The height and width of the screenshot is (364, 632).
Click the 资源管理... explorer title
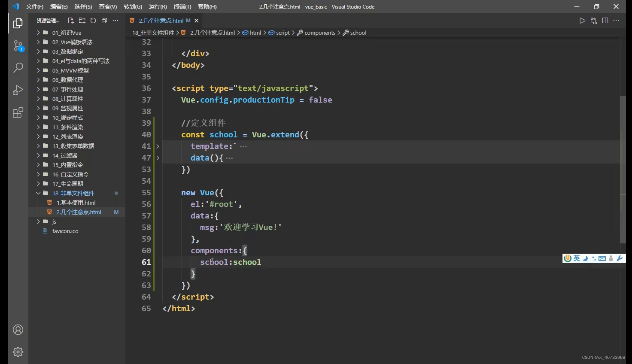[x=48, y=21]
